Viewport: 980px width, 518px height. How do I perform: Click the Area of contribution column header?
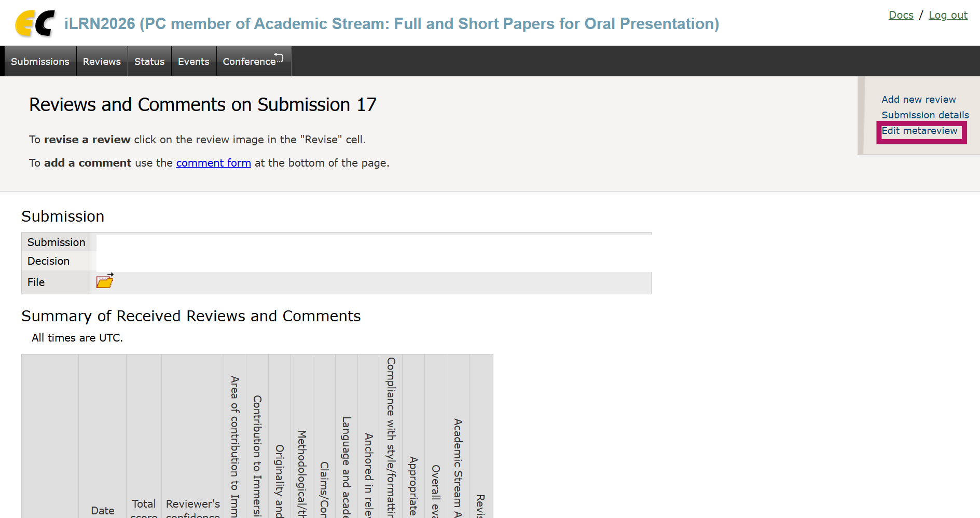pos(235,446)
